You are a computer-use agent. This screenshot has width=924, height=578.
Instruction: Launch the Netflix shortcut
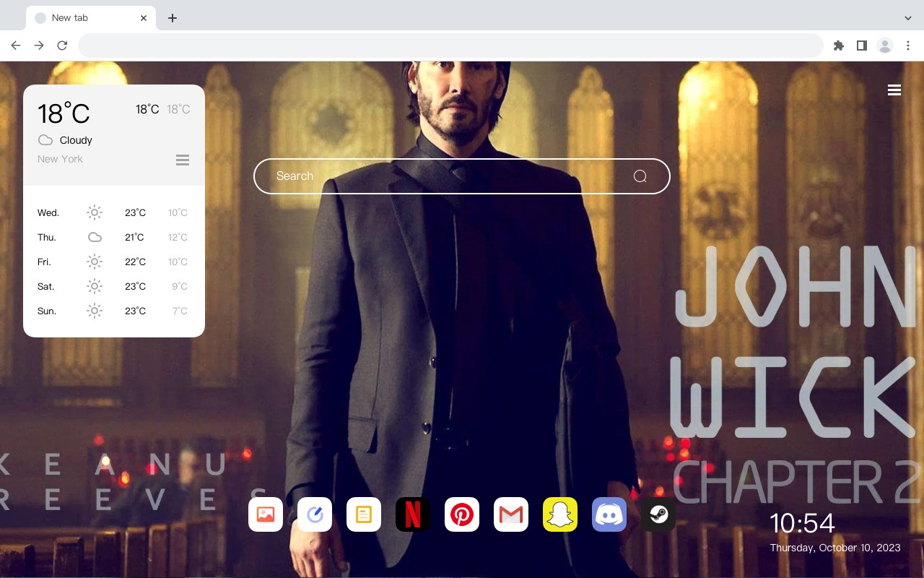[413, 514]
